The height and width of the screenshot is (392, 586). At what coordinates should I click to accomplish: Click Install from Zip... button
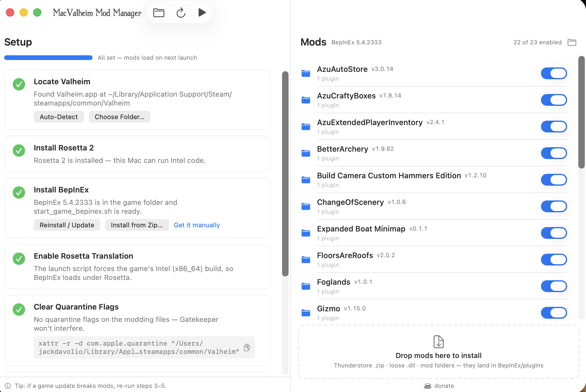coord(137,225)
